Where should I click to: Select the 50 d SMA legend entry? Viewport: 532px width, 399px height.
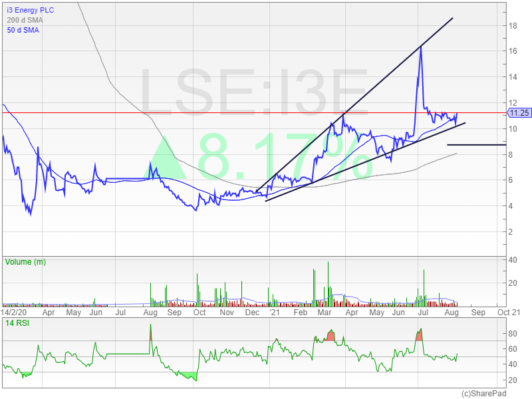23,30
